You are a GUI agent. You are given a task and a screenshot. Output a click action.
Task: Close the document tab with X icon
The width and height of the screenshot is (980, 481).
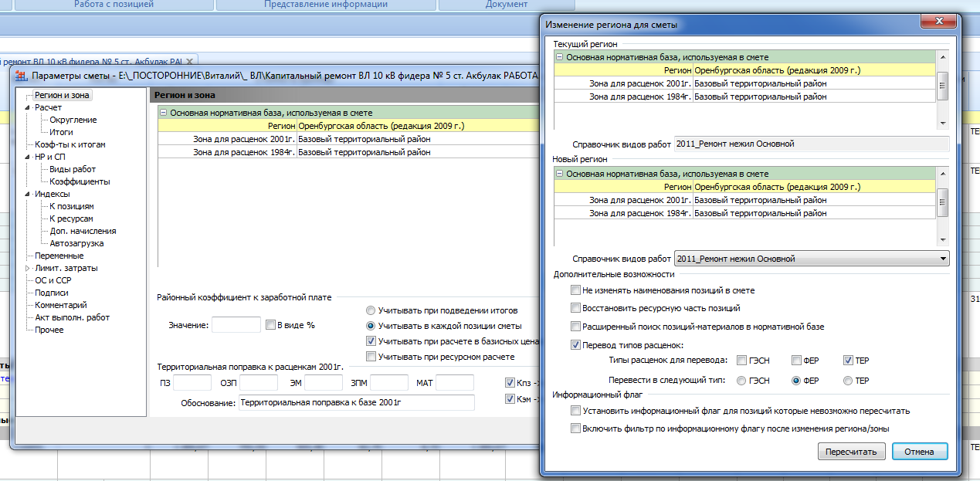point(190,61)
